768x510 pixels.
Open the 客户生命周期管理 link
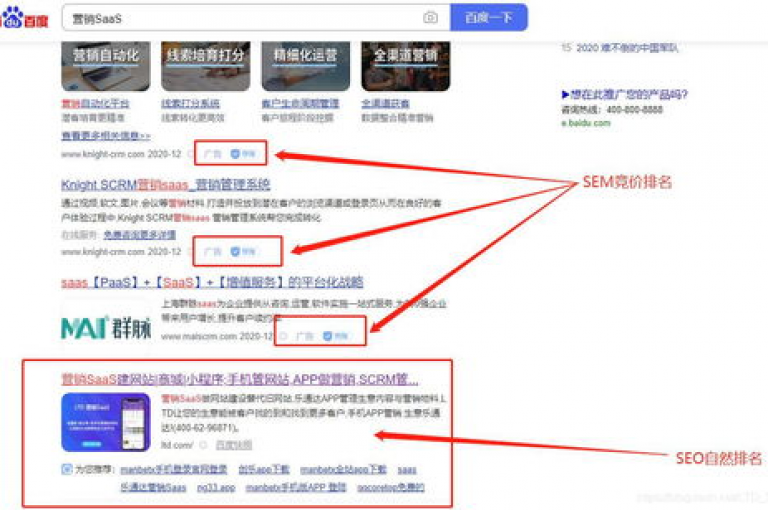click(x=300, y=103)
